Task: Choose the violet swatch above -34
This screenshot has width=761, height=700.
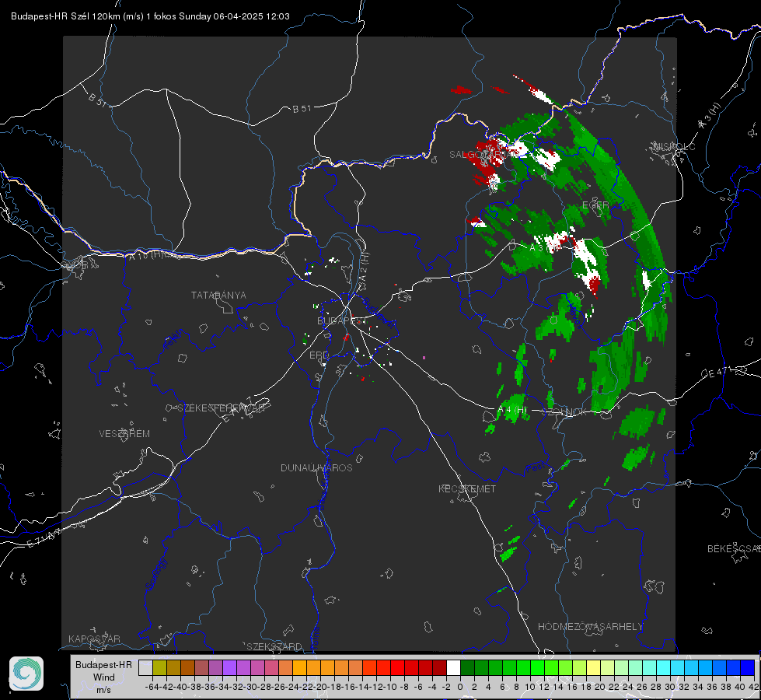Action: [x=229, y=667]
